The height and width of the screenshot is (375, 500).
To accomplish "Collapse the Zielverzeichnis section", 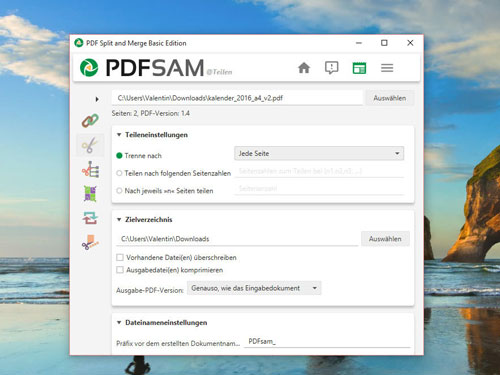I will (119, 220).
